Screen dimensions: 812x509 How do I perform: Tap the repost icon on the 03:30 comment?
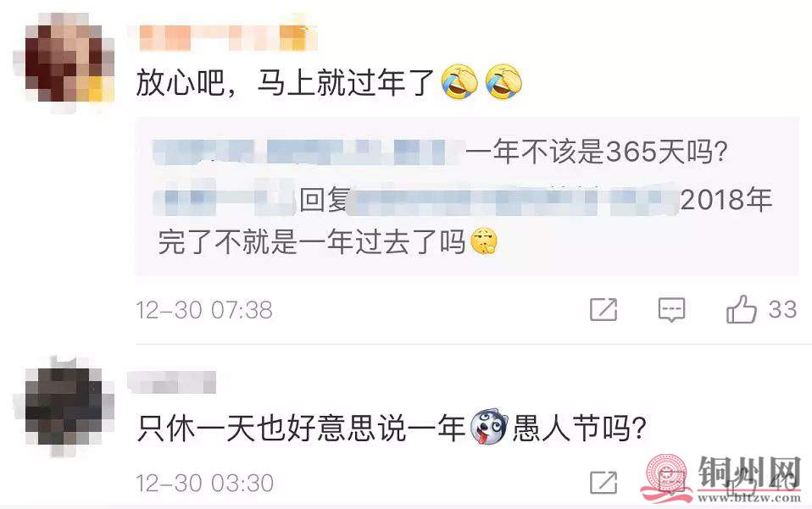pyautogui.click(x=603, y=482)
